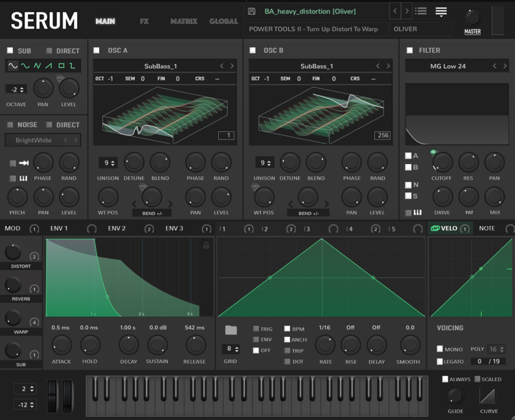This screenshot has width=515, height=420.
Task: Select rounded sine shape in Sub oscillator
Action: pos(25,66)
